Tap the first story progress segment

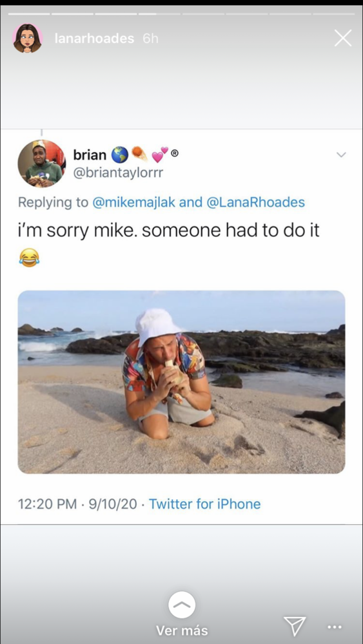pyautogui.click(x=29, y=14)
